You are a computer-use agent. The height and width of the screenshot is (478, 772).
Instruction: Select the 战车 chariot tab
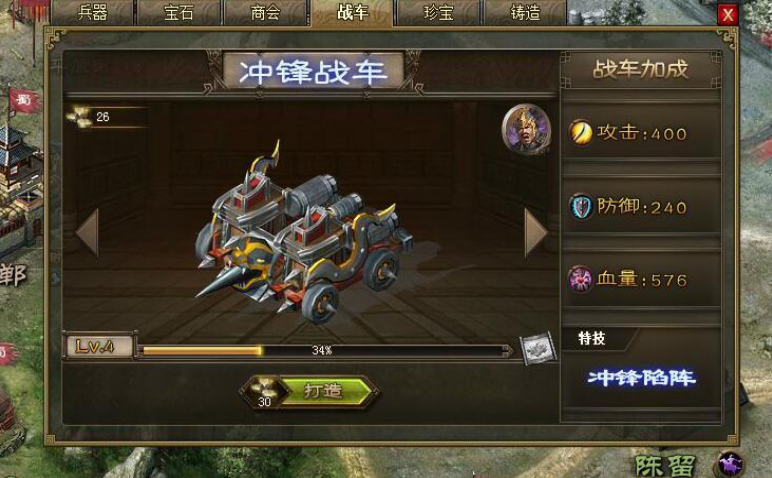click(x=353, y=12)
